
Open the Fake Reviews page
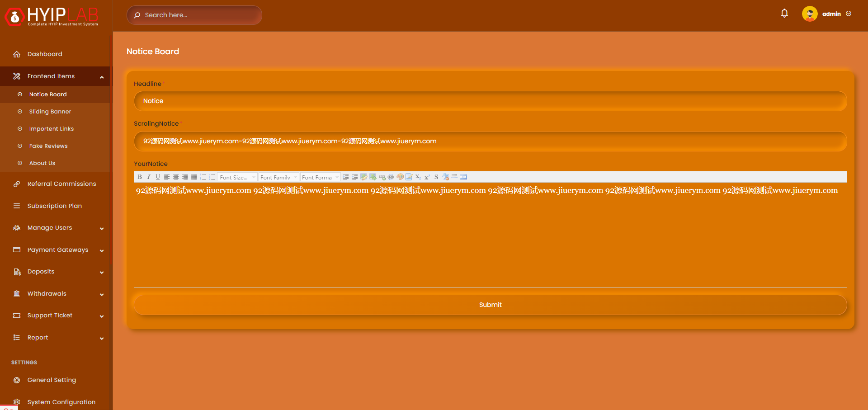click(55, 146)
